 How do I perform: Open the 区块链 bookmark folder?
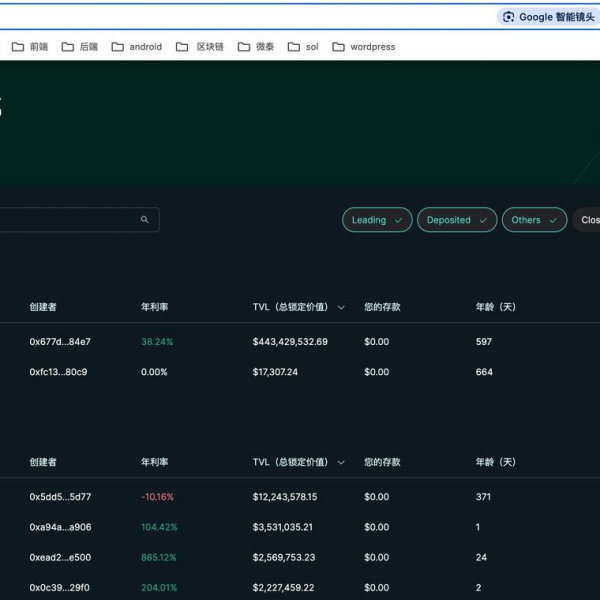point(199,47)
